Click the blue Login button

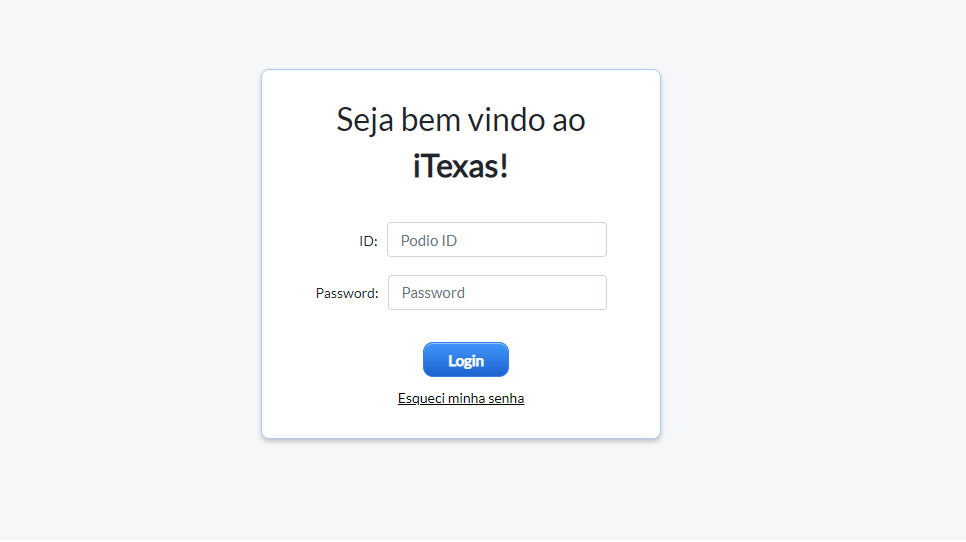466,360
